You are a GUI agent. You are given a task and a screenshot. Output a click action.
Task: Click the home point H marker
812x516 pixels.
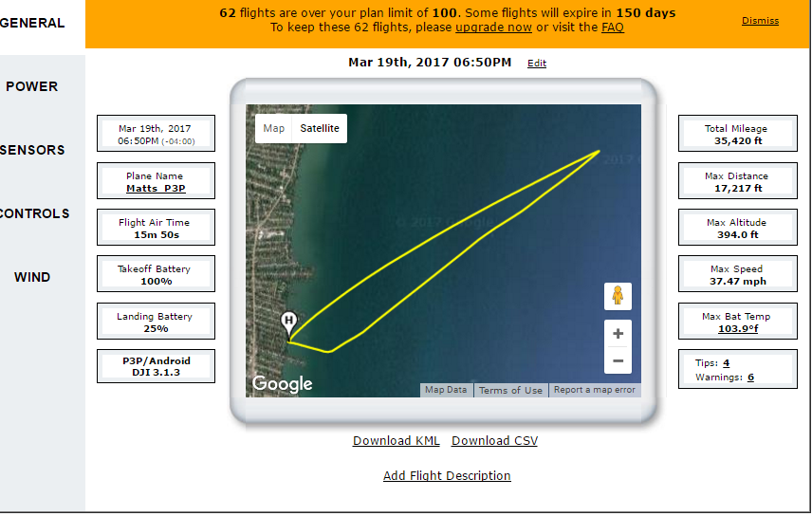tap(289, 324)
